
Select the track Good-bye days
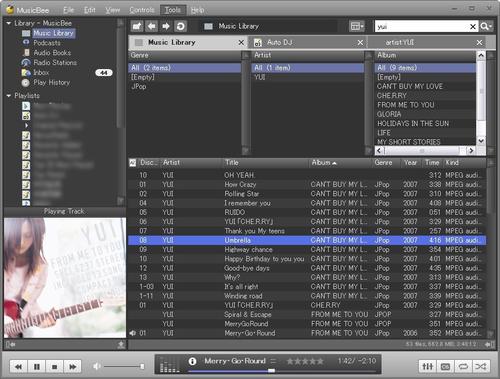307,268
